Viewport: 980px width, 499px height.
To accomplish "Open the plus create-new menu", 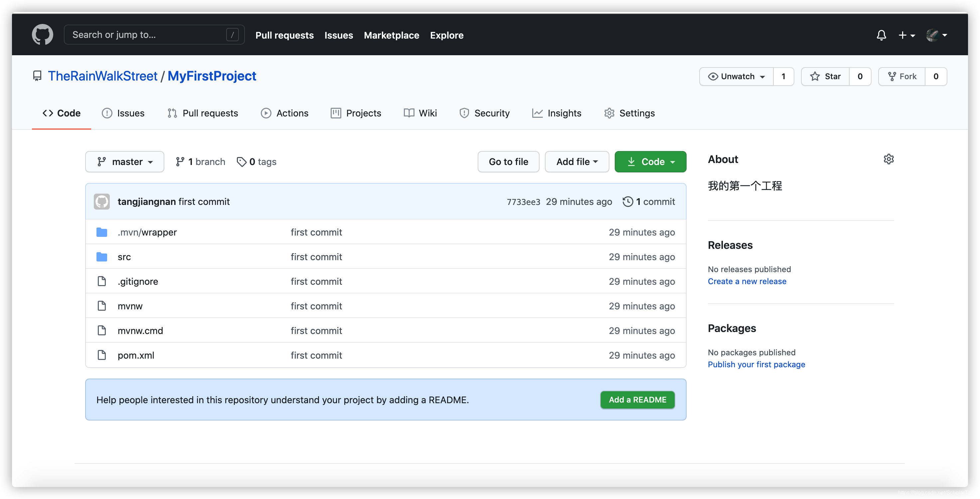I will (x=906, y=35).
